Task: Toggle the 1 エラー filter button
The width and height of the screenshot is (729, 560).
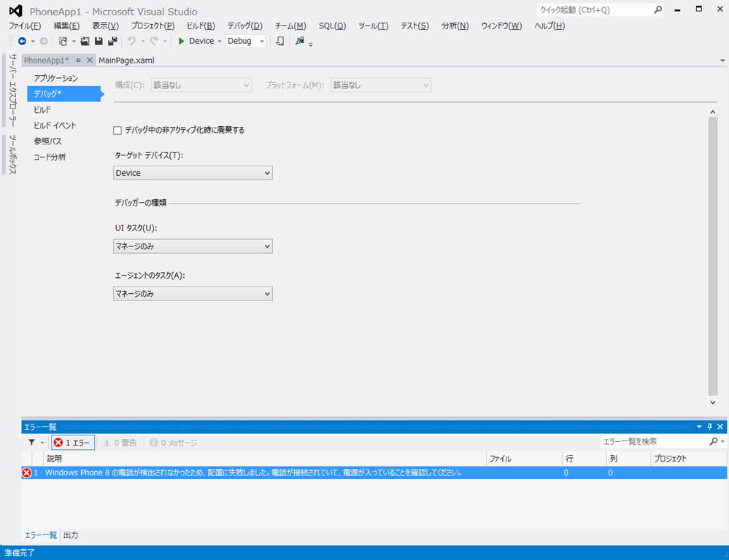Action: point(73,443)
